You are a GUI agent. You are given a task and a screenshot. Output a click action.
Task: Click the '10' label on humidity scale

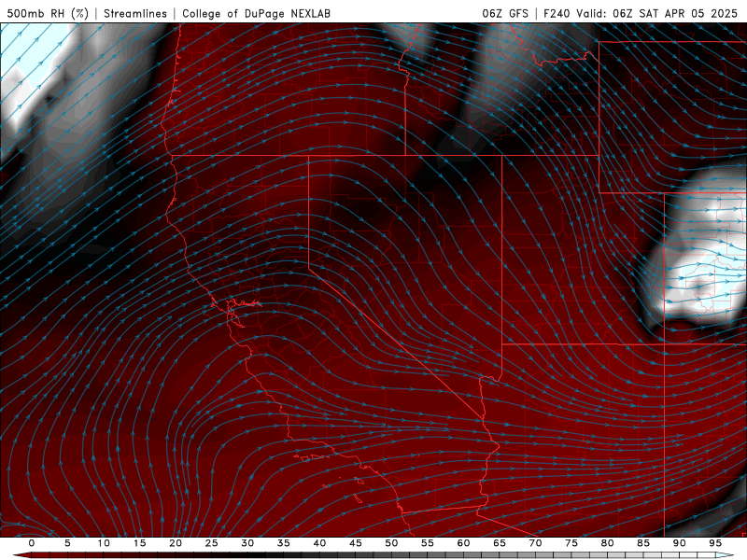point(104,543)
